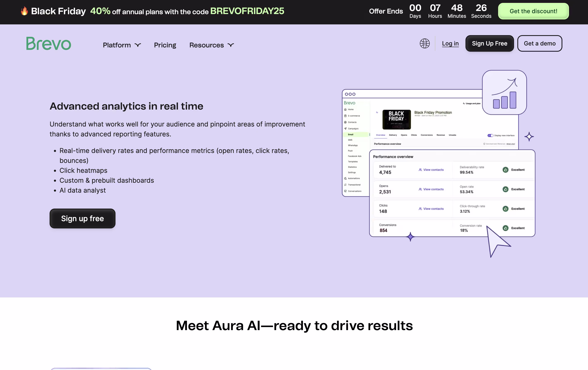Expand the Platform dropdown in the navigation
The image size is (588, 370).
tap(121, 45)
